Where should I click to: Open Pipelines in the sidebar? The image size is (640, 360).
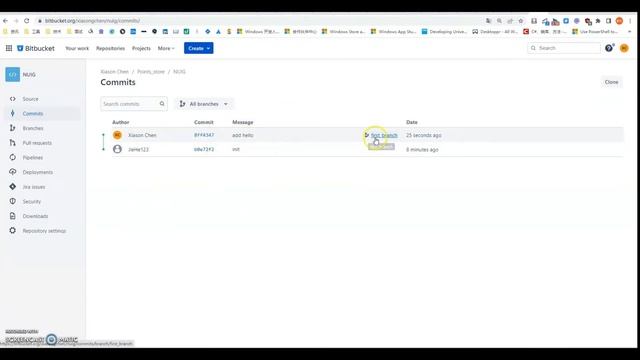coord(33,158)
